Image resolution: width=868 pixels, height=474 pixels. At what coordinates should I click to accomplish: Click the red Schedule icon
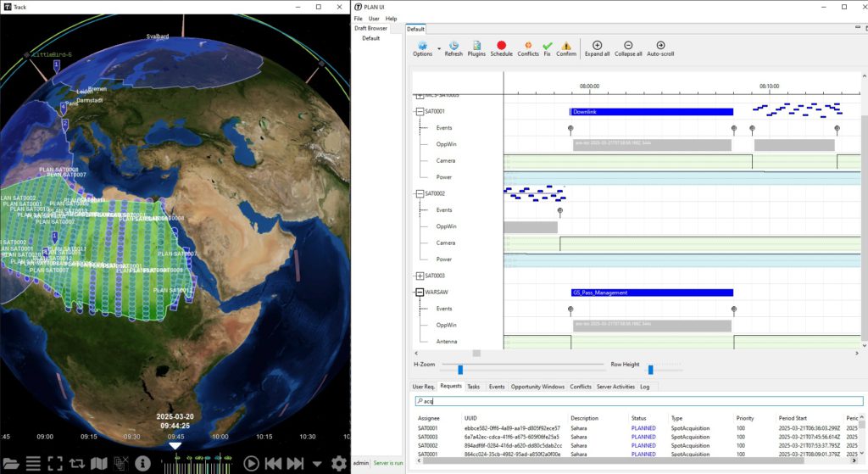[x=501, y=46]
